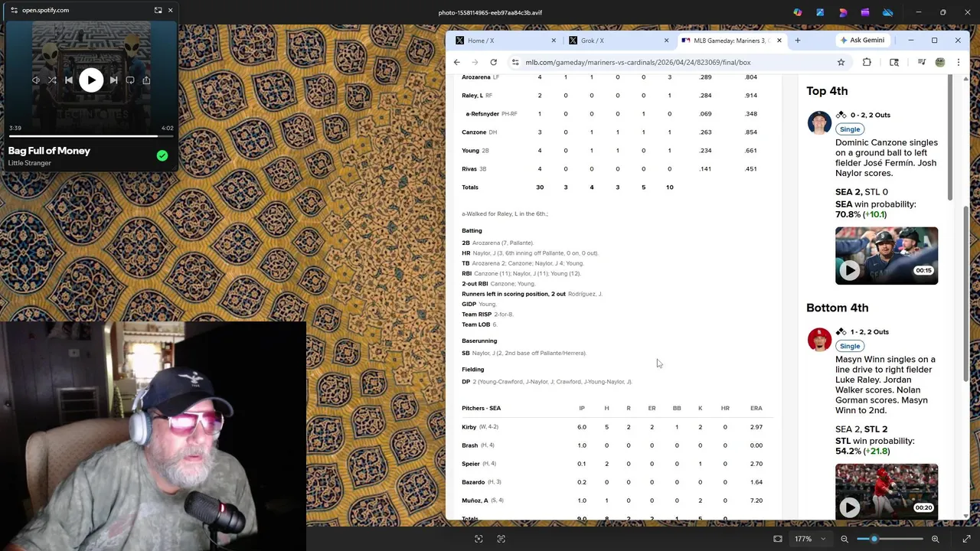The height and width of the screenshot is (551, 980).
Task: Click Bazardo in the pitchers table
Action: click(x=473, y=482)
